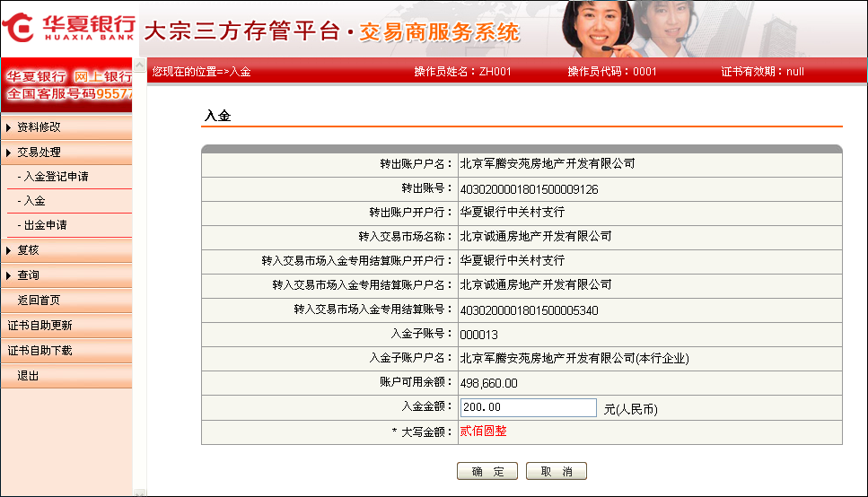Screen dimensions: 868x497
Task: Click the Huaxia Bank logo
Action: [x=68, y=27]
